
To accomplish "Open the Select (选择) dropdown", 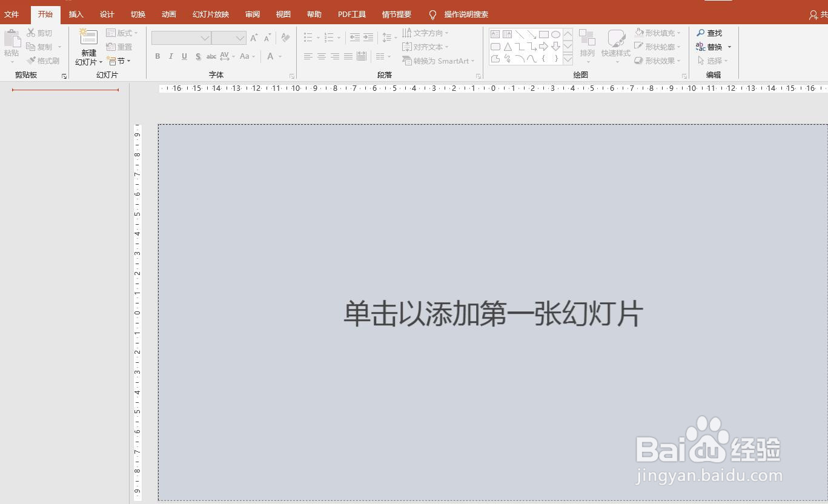I will click(713, 61).
